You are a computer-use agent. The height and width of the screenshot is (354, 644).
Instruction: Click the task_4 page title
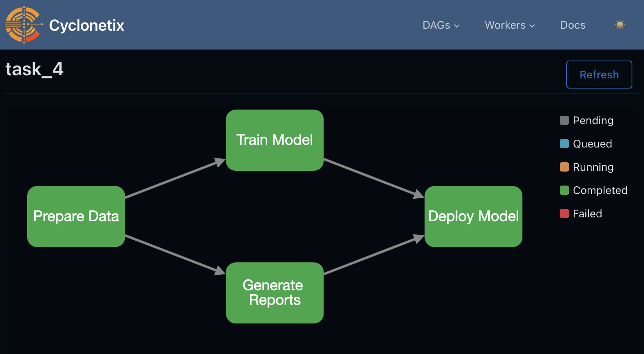click(35, 70)
